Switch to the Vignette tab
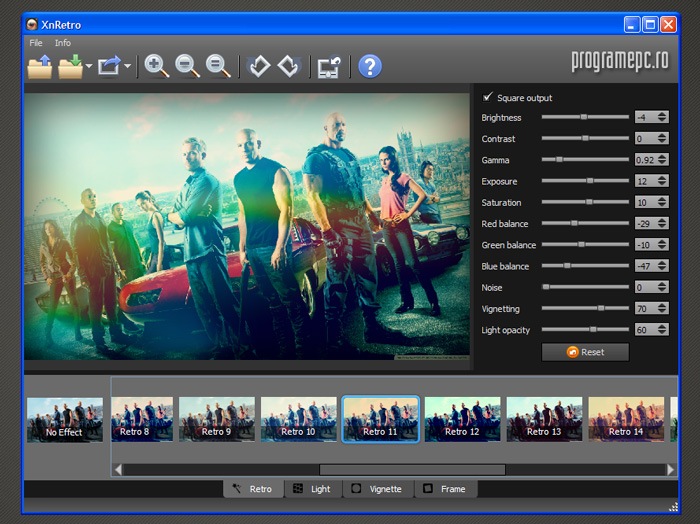This screenshot has height=524, width=700. tap(378, 489)
